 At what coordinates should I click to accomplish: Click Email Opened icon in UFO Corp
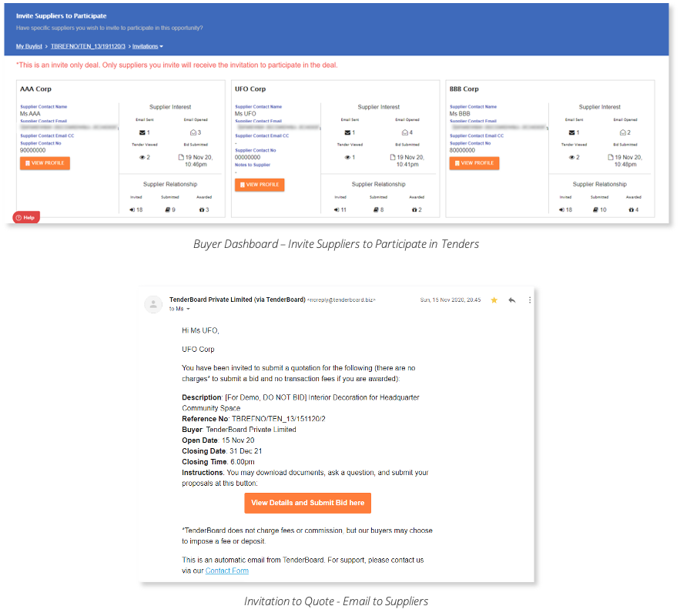point(404,132)
